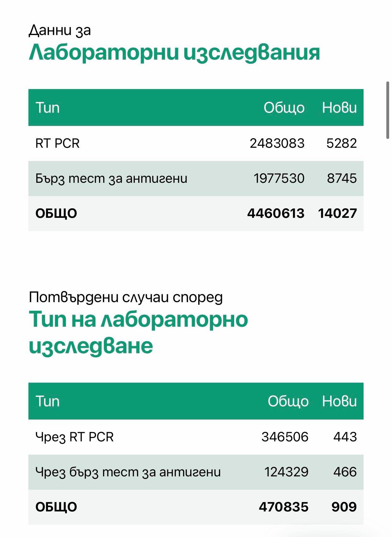Click new total tests value 14027

(337, 213)
